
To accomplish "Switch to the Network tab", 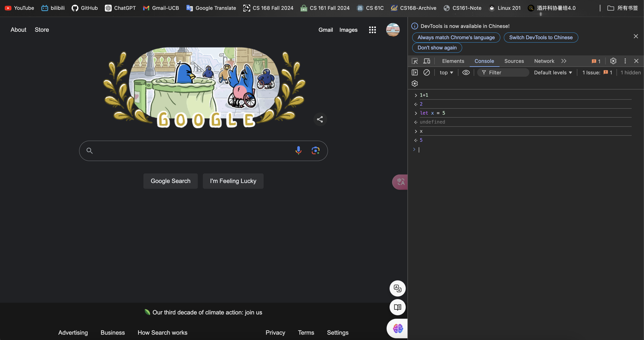I will click(x=544, y=61).
